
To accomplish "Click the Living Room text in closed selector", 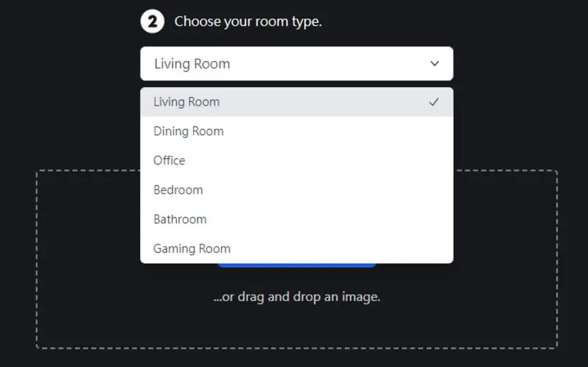I will [192, 64].
